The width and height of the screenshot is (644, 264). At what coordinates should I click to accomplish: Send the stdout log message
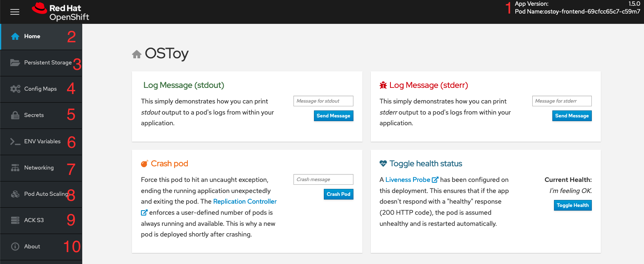coord(333,116)
